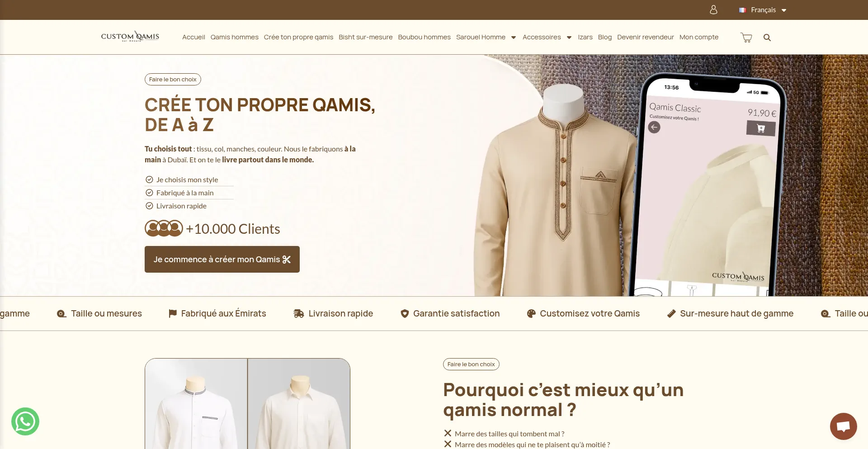Image resolution: width=868 pixels, height=449 pixels.
Task: Click Je commence à créer mon Qamis
Action: (222, 259)
